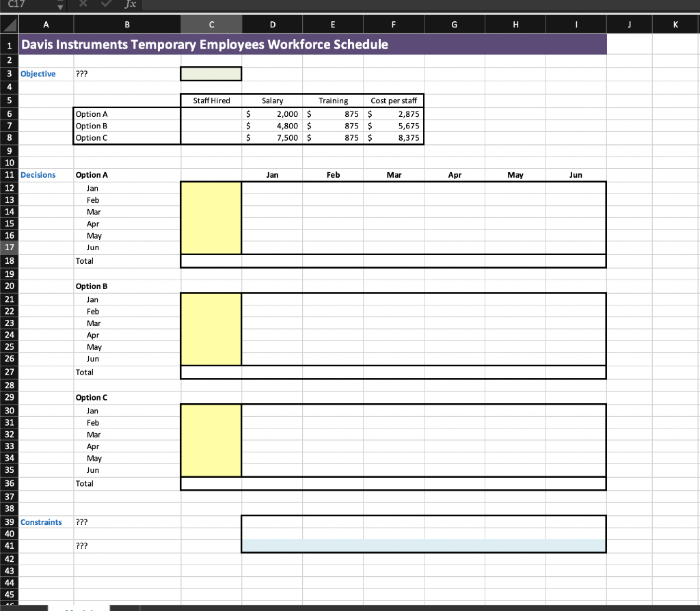Click cost per staff value 5,675
This screenshot has width=700, height=611.
point(394,126)
